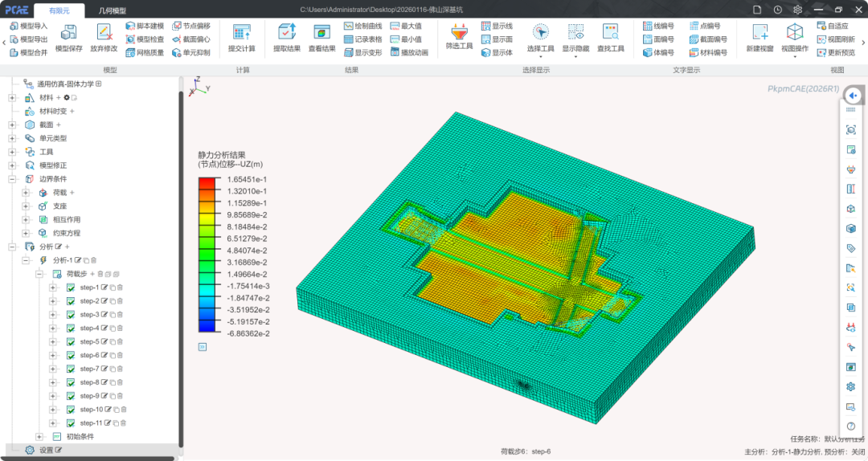
Task: Click the 显示变形 show deformation button
Action: (x=362, y=52)
